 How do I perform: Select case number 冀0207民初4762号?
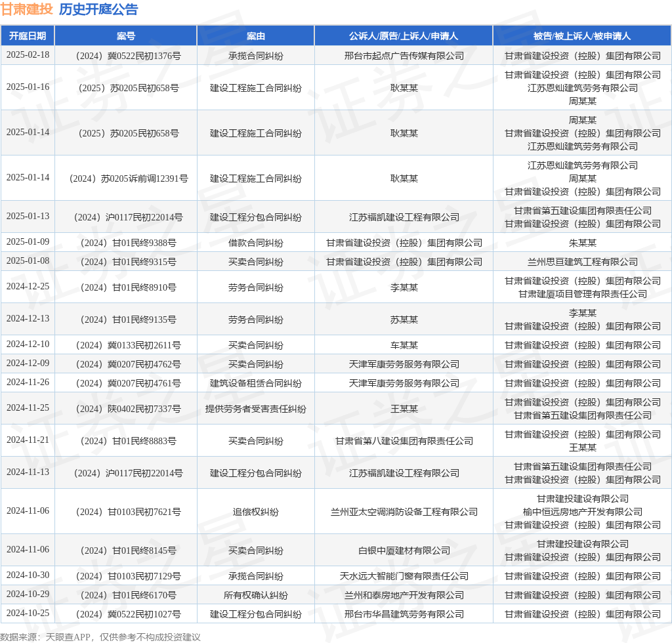(128, 365)
